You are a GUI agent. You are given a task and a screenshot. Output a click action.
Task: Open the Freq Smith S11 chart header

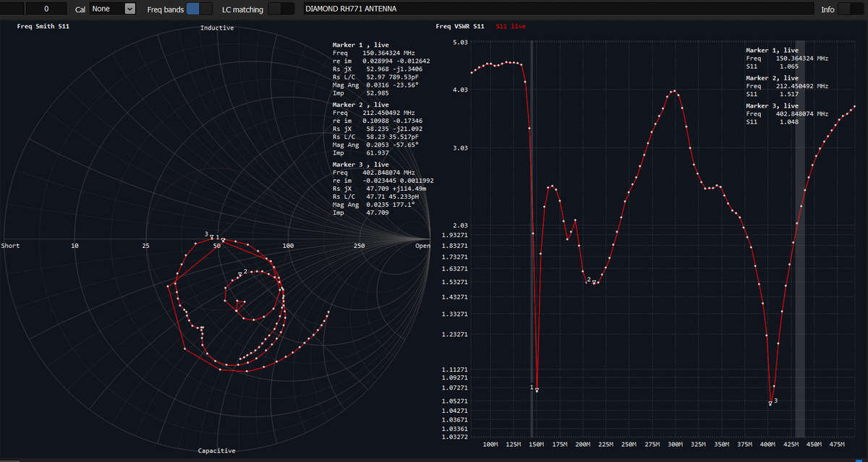(43, 26)
